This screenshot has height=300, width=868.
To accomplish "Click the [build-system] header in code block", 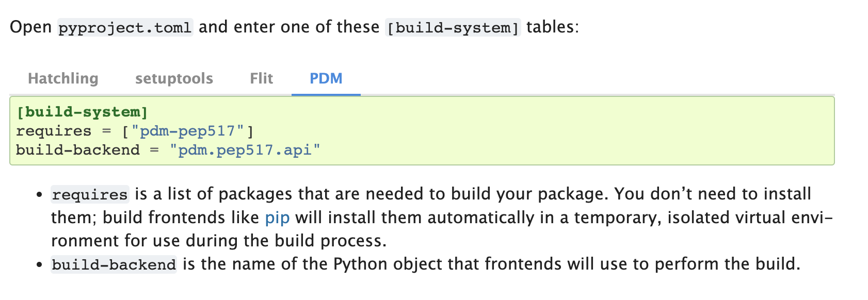I will tap(82, 112).
